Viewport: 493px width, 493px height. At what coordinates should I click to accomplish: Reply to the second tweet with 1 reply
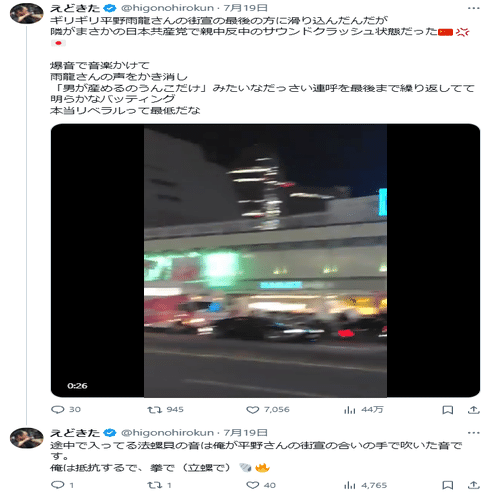click(x=62, y=485)
